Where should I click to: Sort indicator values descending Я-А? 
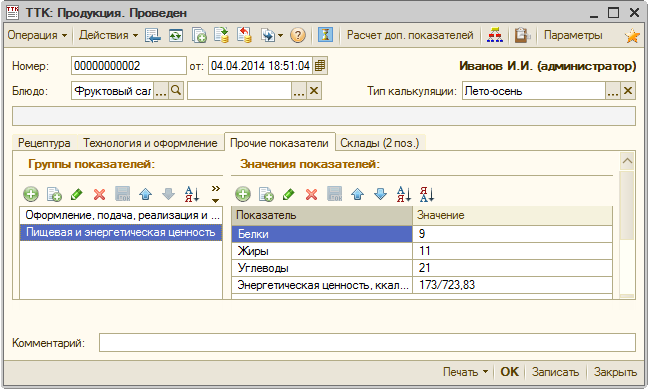coord(426,194)
